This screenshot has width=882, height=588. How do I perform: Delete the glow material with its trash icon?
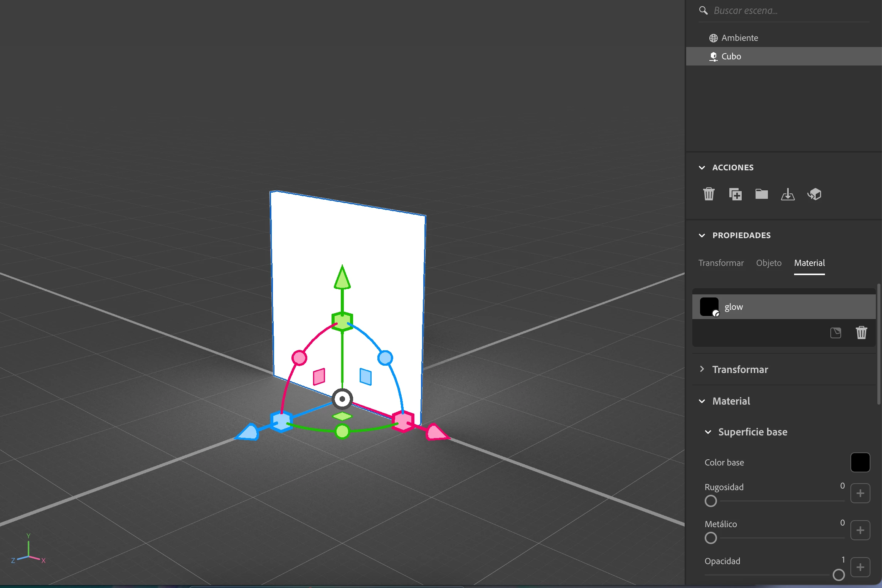pos(862,332)
